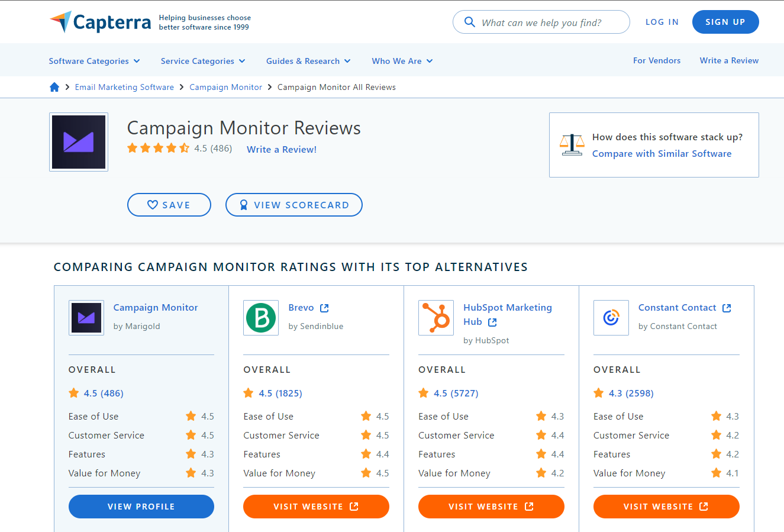Click 'by HubSpot' text
This screenshot has height=532, width=784.
coord(486,340)
